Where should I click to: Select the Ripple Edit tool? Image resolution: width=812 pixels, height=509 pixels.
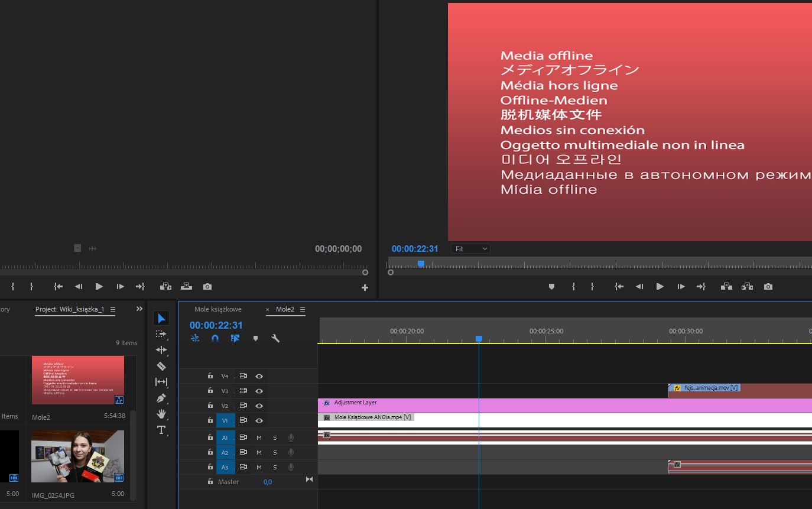point(161,350)
